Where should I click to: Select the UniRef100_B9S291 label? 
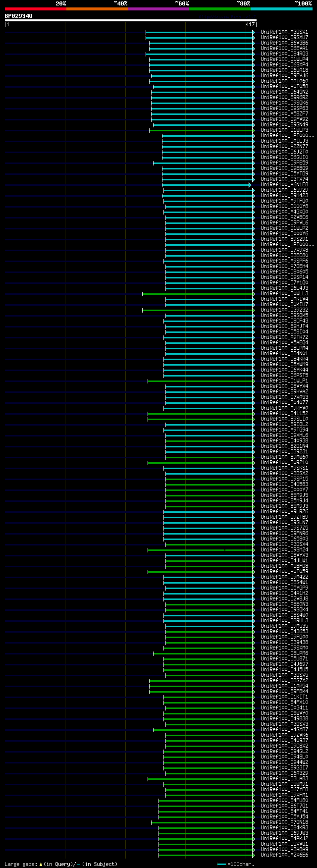click(x=284, y=239)
